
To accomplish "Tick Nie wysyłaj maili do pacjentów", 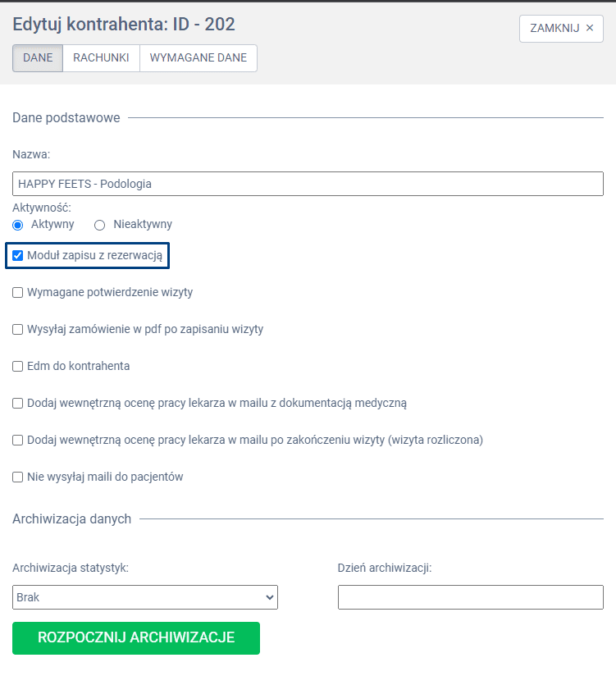I will point(18,477).
